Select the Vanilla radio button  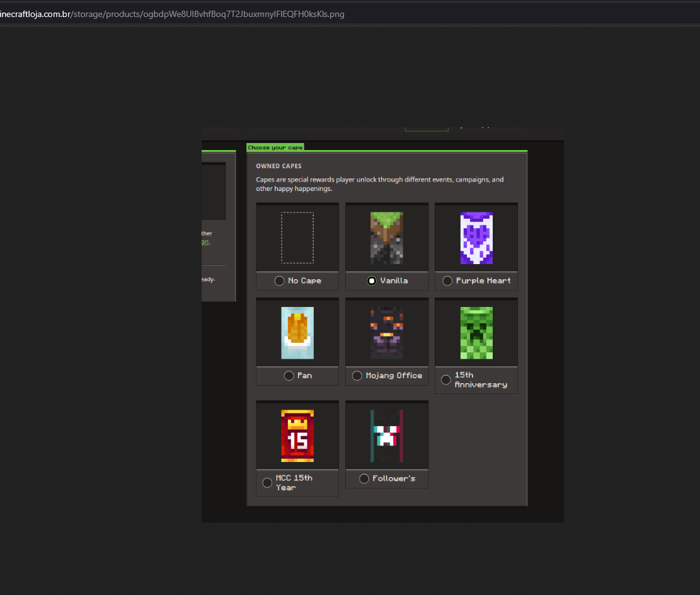[x=372, y=281]
